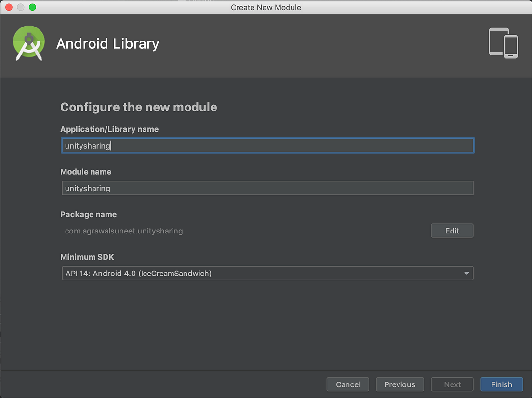Image resolution: width=532 pixels, height=398 pixels.
Task: Click the Create New Module title bar
Action: coord(266,7)
